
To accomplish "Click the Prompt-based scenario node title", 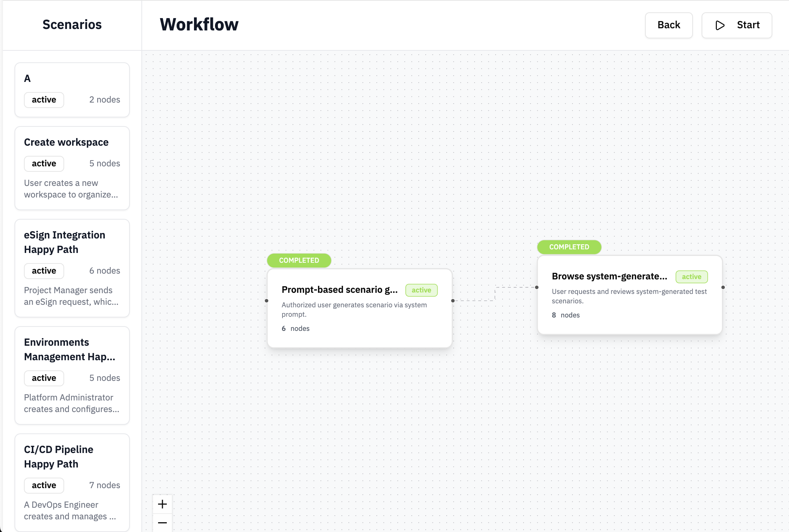I will (x=339, y=290).
